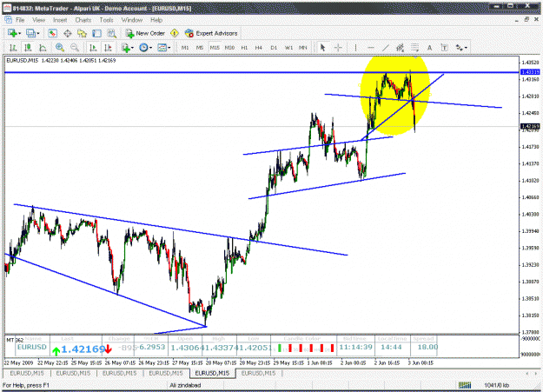543x392 pixels.
Task: Select the M15 timeframe
Action: [215, 48]
